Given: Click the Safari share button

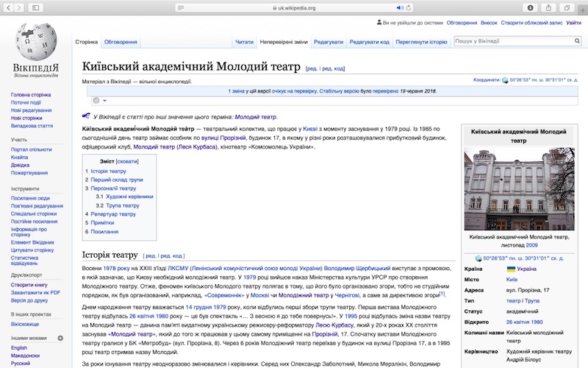Looking at the screenshot, I should (x=548, y=7).
